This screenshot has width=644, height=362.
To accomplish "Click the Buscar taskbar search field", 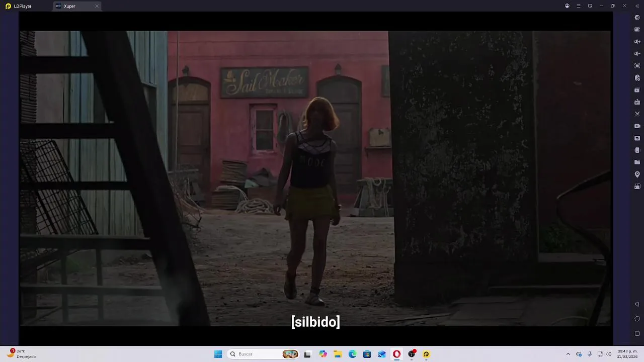I will click(264, 354).
